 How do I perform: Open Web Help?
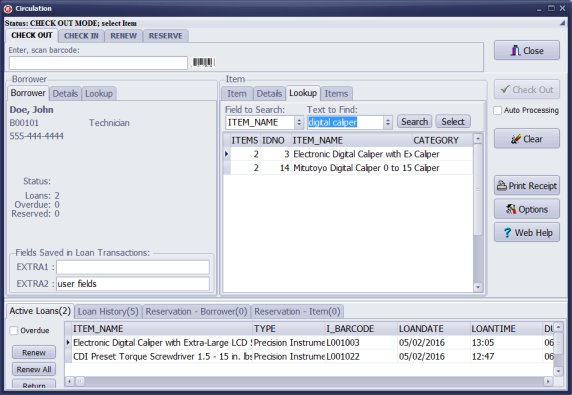tap(527, 232)
